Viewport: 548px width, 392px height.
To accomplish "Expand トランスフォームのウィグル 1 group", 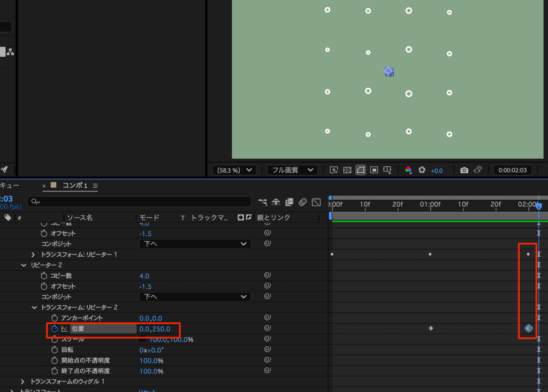I will click(22, 381).
